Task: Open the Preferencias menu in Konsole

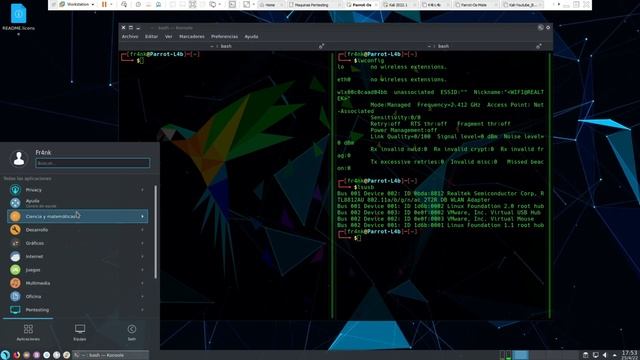Action: pyautogui.click(x=224, y=36)
